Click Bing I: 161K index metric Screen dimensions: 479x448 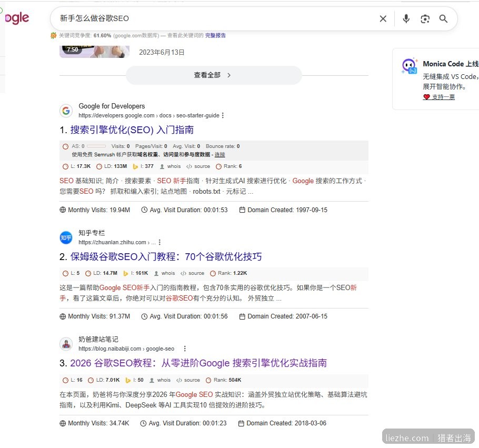136,273
